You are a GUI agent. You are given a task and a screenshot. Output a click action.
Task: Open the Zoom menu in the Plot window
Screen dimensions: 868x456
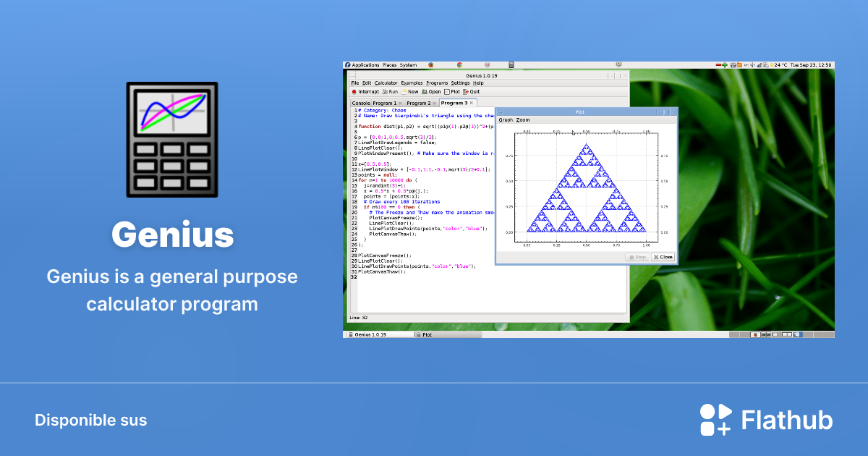523,119
